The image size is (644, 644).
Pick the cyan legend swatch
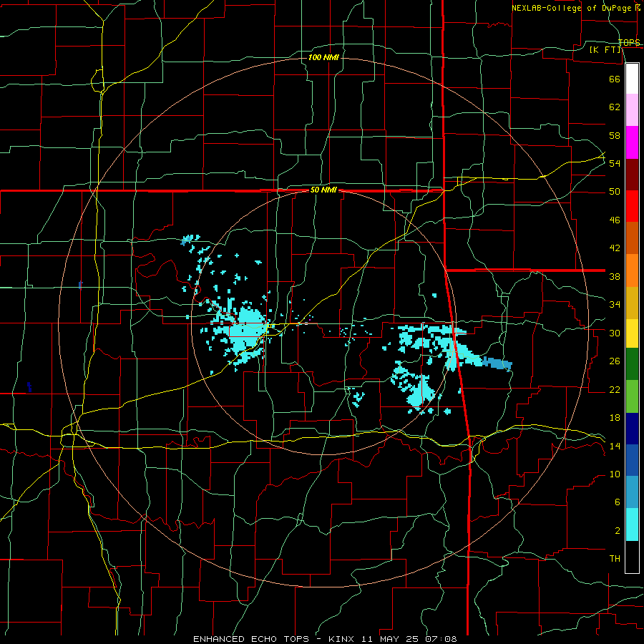632,525
